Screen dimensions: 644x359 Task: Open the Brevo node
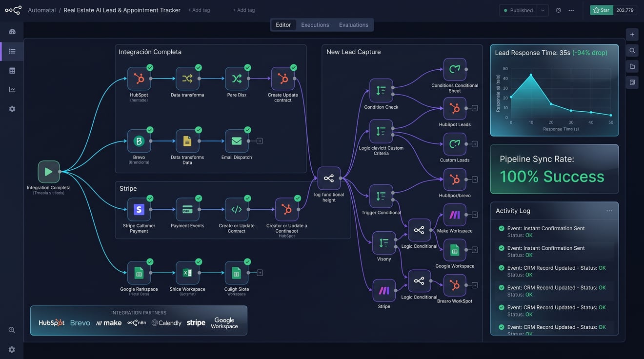139,141
